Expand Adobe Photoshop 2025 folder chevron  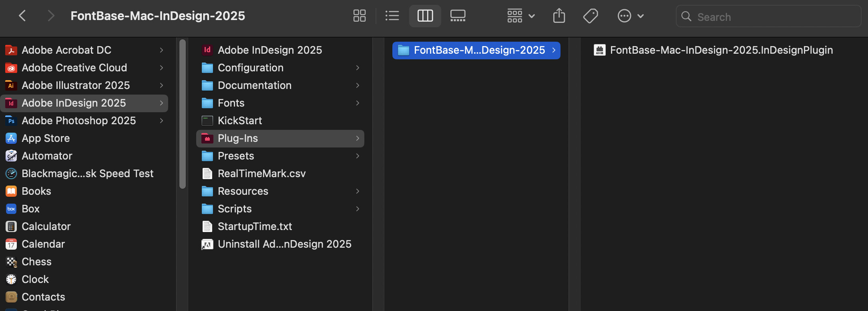click(161, 121)
